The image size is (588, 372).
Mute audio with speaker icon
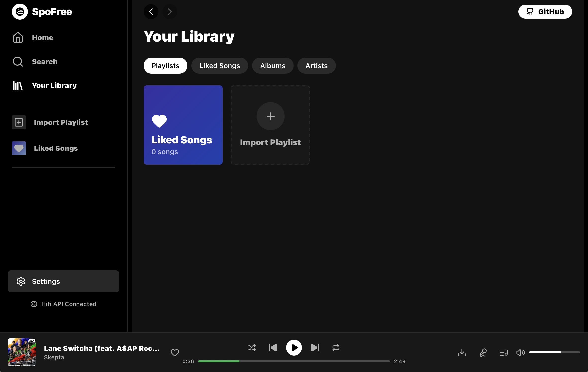pos(520,353)
